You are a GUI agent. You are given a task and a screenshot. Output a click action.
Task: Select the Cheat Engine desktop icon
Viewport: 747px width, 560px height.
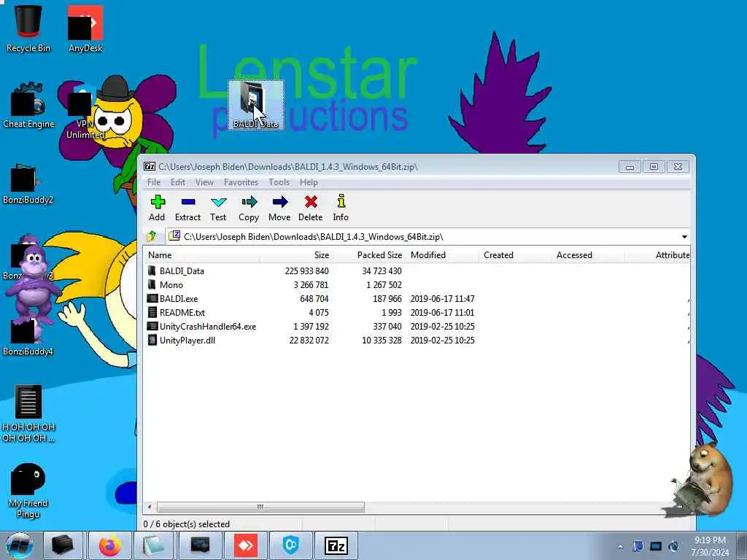28,106
